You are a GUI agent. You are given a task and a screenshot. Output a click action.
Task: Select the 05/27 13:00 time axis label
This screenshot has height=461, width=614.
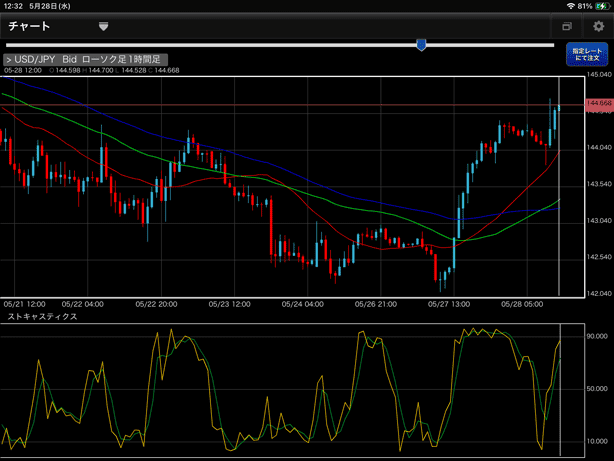click(x=449, y=304)
